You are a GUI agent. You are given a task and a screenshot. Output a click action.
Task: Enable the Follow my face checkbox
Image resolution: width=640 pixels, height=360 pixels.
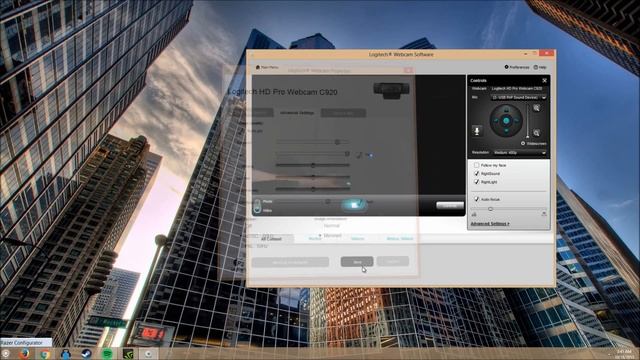click(x=476, y=165)
